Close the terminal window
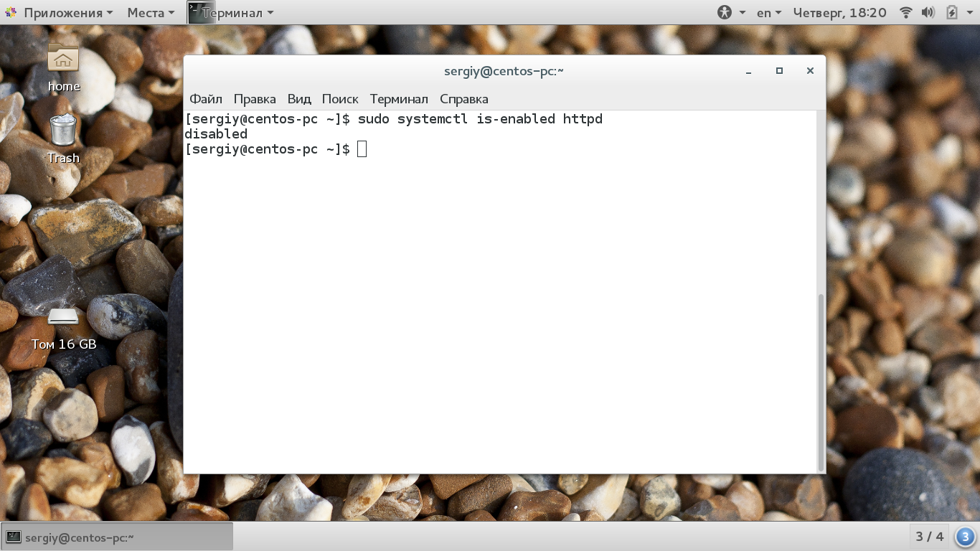Screen dimensions: 980x551 click(x=810, y=71)
